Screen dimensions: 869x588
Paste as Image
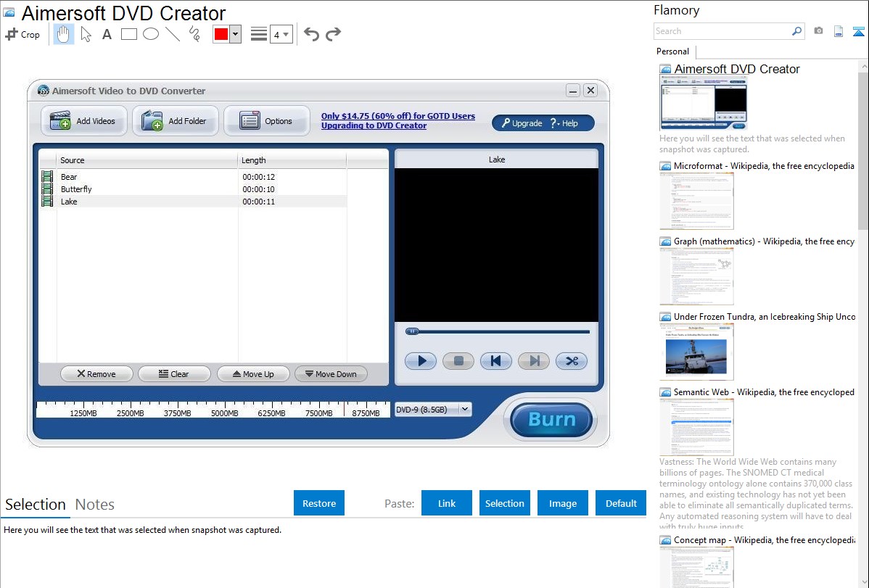pyautogui.click(x=563, y=503)
